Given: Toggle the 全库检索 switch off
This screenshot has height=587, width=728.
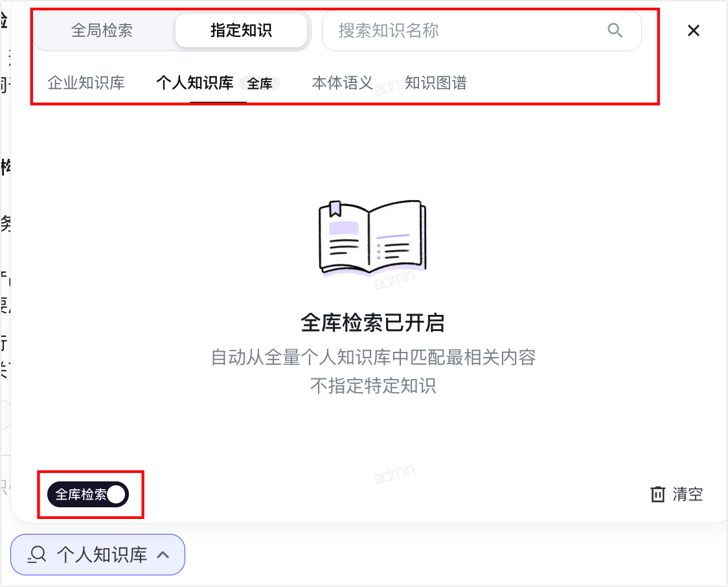Looking at the screenshot, I should tap(87, 494).
